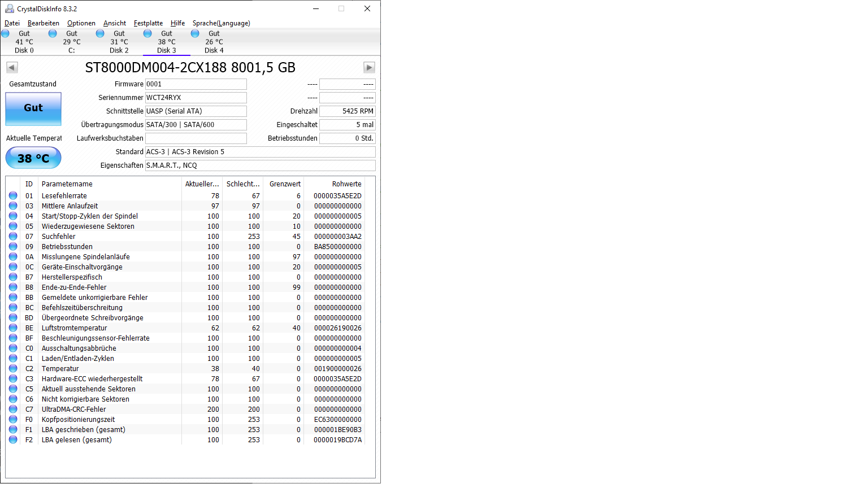The image size is (868, 488).
Task: Click status icon of Geräte-Einschaltvorgänge row
Action: tap(13, 267)
